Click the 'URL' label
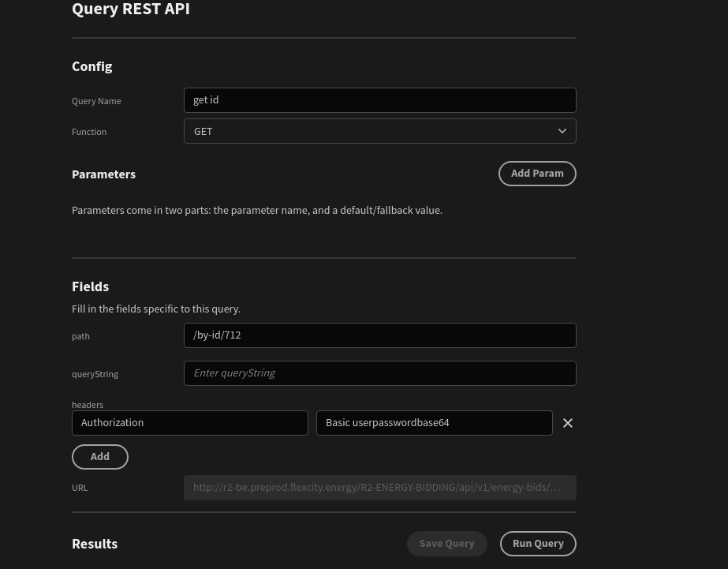Image resolution: width=728 pixels, height=569 pixels. coord(80,488)
